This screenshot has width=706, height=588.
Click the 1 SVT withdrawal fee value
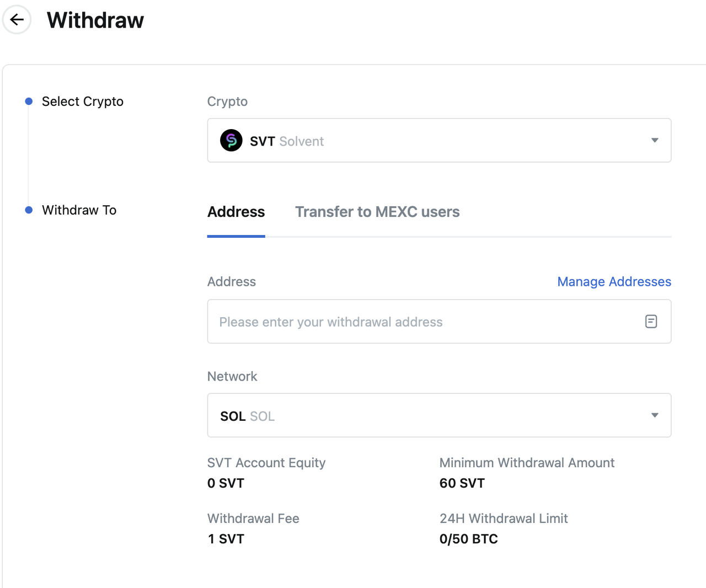coord(226,539)
